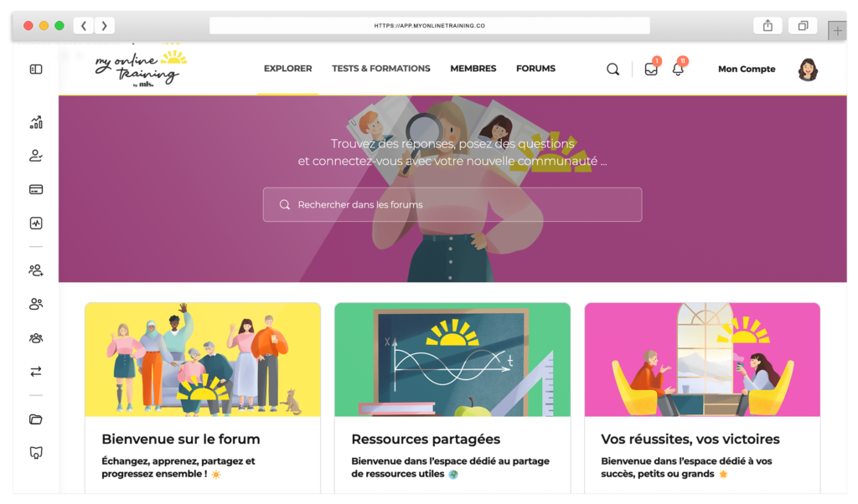The width and height of the screenshot is (858, 504).
Task: Open the folder sidebar icon
Action: tap(36, 419)
